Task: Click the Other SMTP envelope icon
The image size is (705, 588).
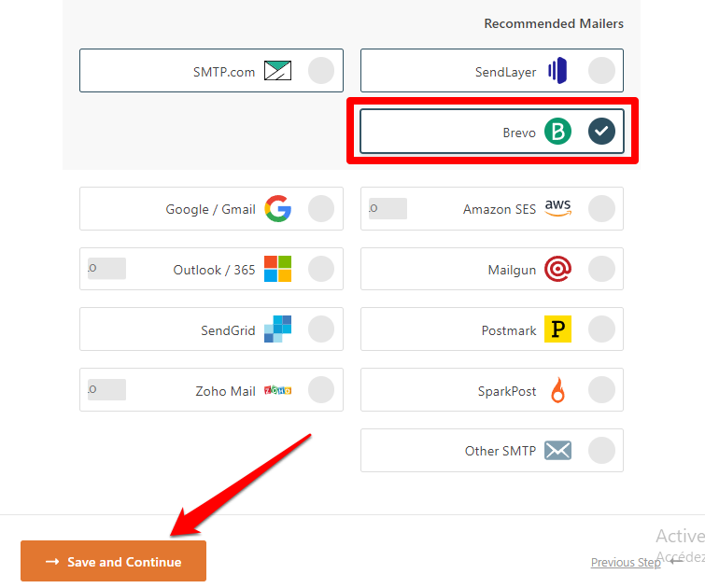Action: [x=557, y=451]
